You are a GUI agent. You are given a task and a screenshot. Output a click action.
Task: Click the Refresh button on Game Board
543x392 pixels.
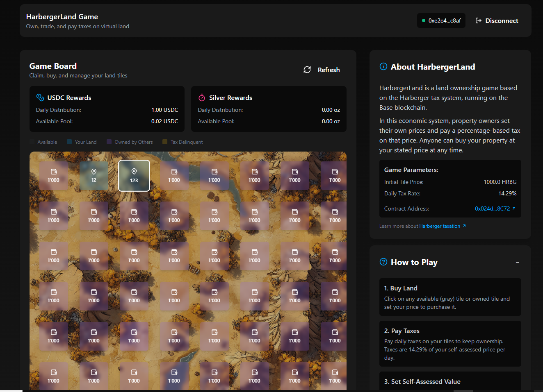click(322, 70)
